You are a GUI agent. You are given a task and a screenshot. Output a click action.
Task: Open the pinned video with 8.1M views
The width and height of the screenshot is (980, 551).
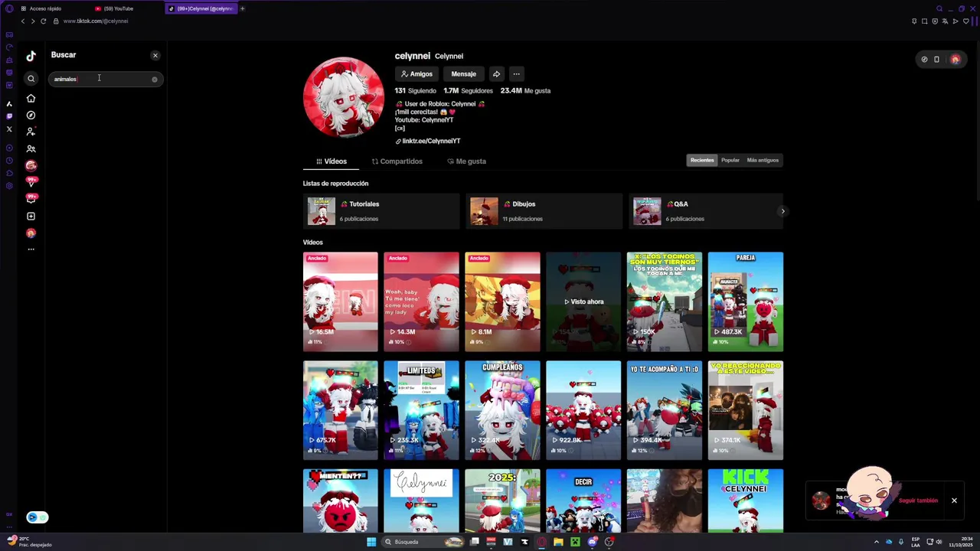point(502,302)
